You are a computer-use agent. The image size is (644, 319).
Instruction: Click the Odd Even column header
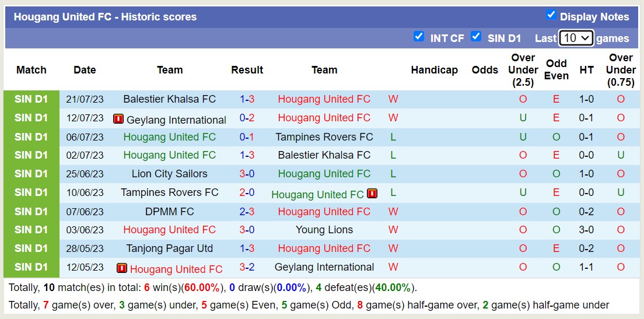pos(556,70)
